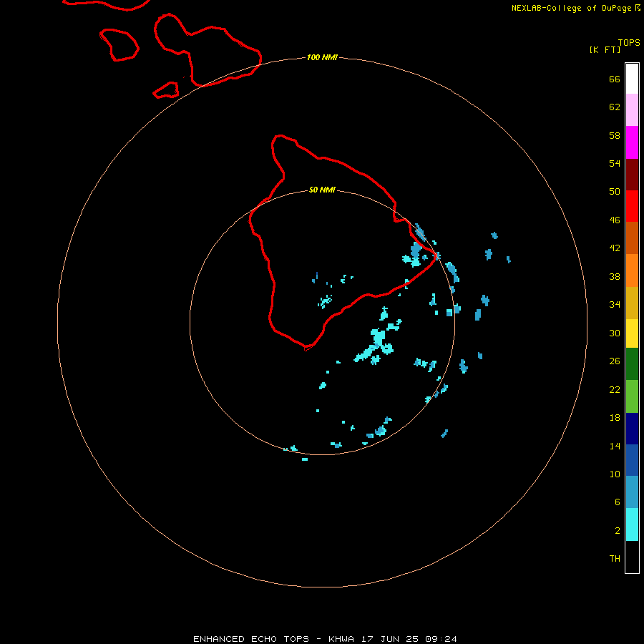
Task: Click the "18" legend value
Action: click(615, 418)
